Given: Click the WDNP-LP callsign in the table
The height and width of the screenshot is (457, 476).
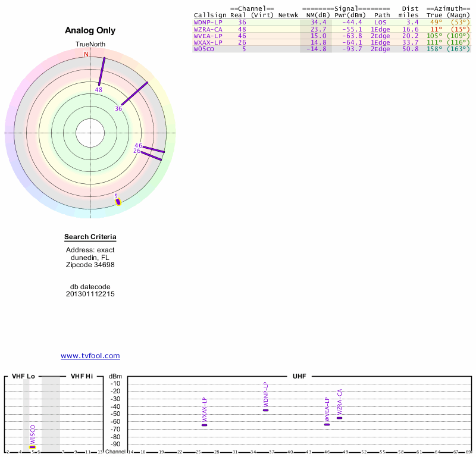Looking at the screenshot, I should [x=208, y=22].
